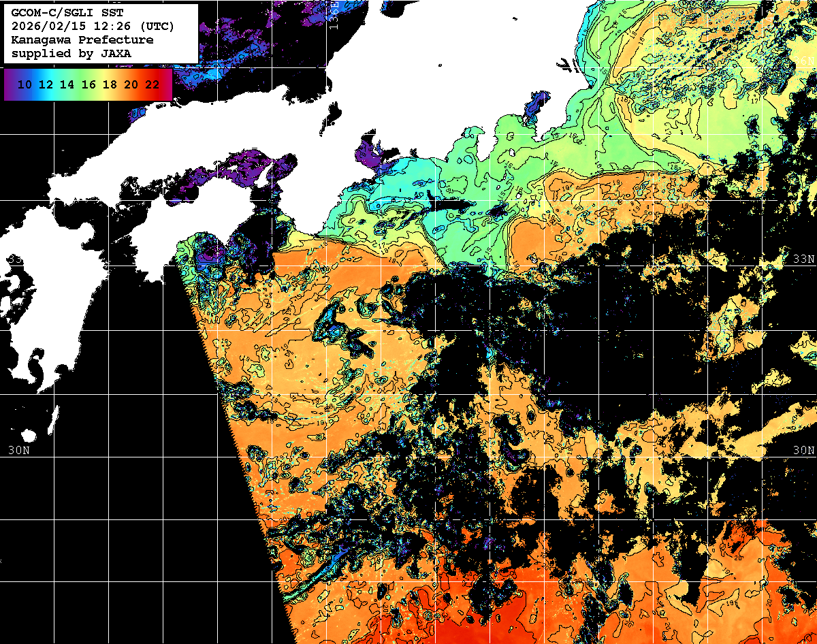
Task: Click the Kanagawa Prefecture text line
Action: pyautogui.click(x=82, y=40)
